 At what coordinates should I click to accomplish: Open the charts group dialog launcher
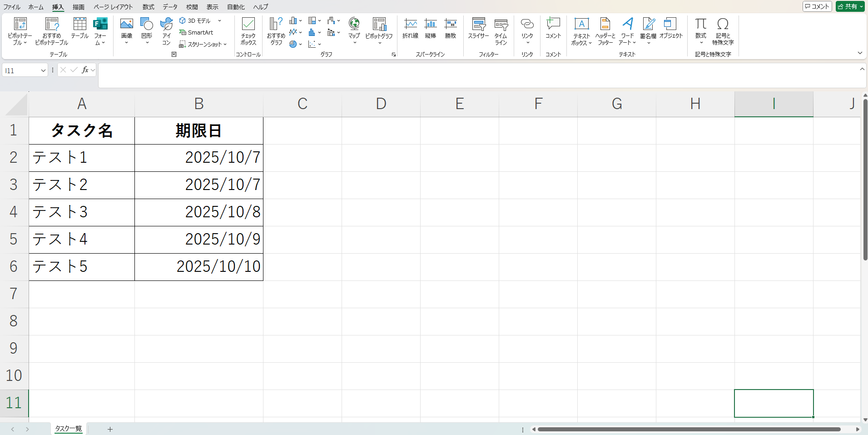tap(394, 55)
